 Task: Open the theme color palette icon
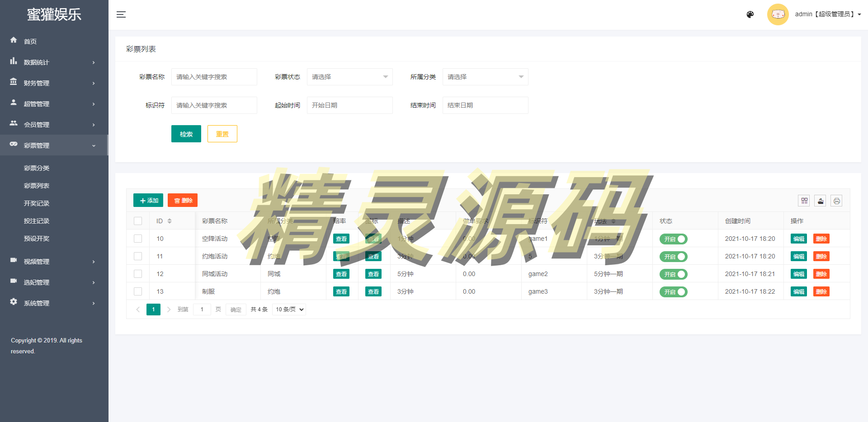coord(750,14)
